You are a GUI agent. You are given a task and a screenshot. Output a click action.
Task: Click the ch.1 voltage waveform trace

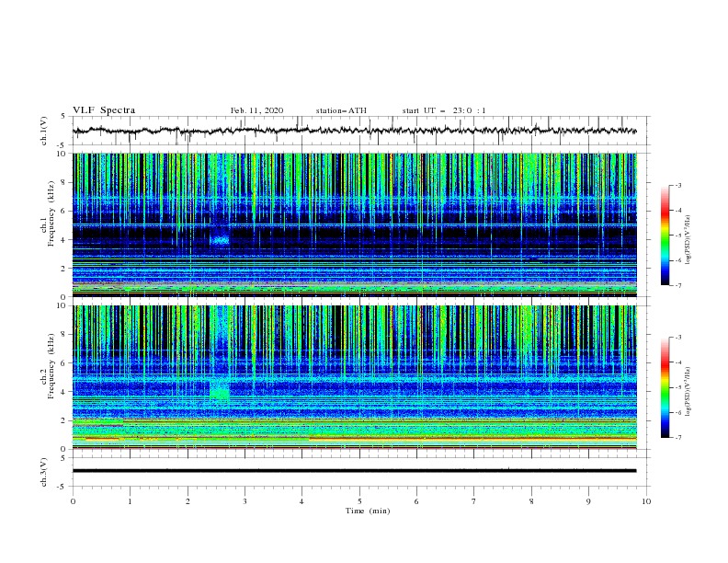pos(354,131)
